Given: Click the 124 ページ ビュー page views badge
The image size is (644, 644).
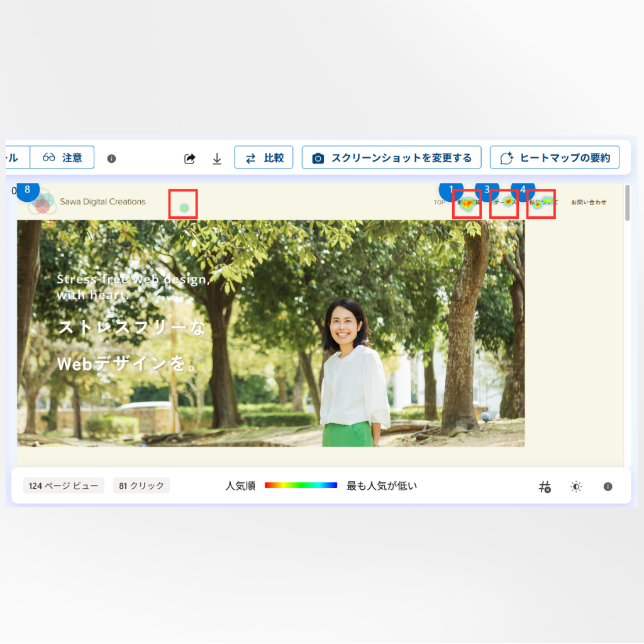Looking at the screenshot, I should point(64,486).
